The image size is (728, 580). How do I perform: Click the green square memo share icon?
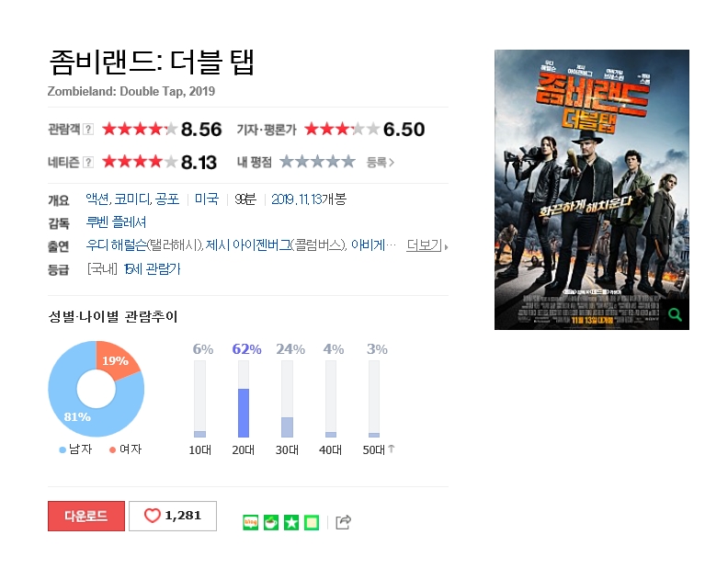[x=312, y=522]
